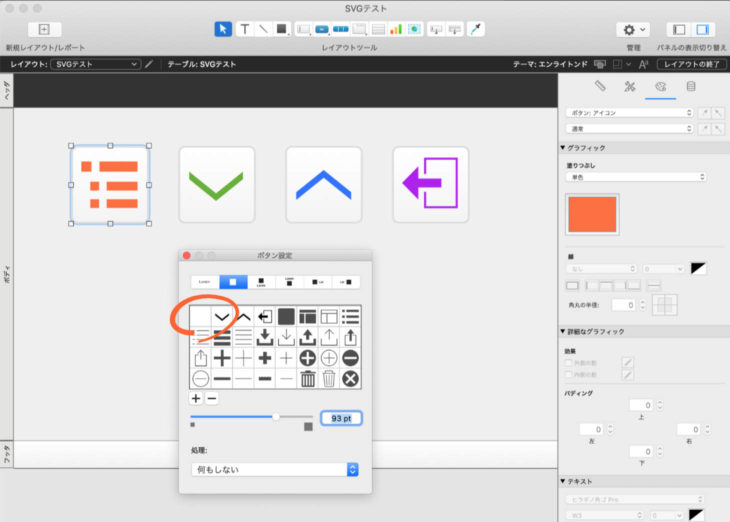This screenshot has height=522, width=730.
Task: Select the arrow pointer tool in toolbar
Action: point(223,29)
